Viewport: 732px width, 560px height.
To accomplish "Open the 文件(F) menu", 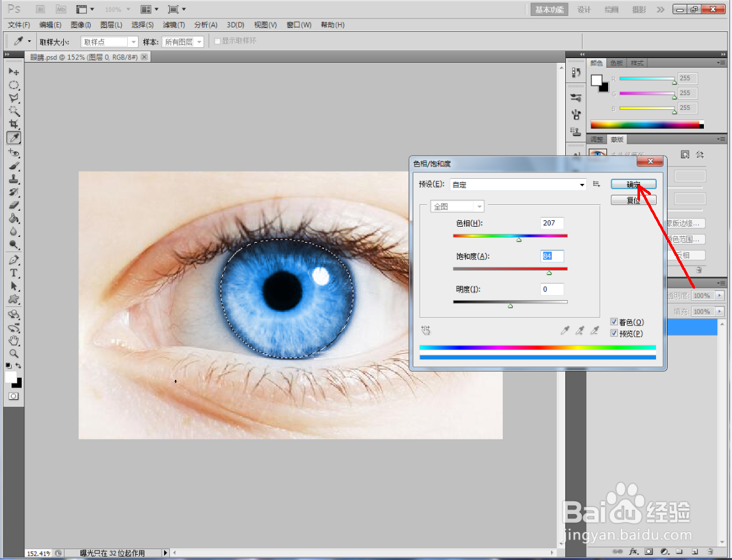I will point(19,25).
